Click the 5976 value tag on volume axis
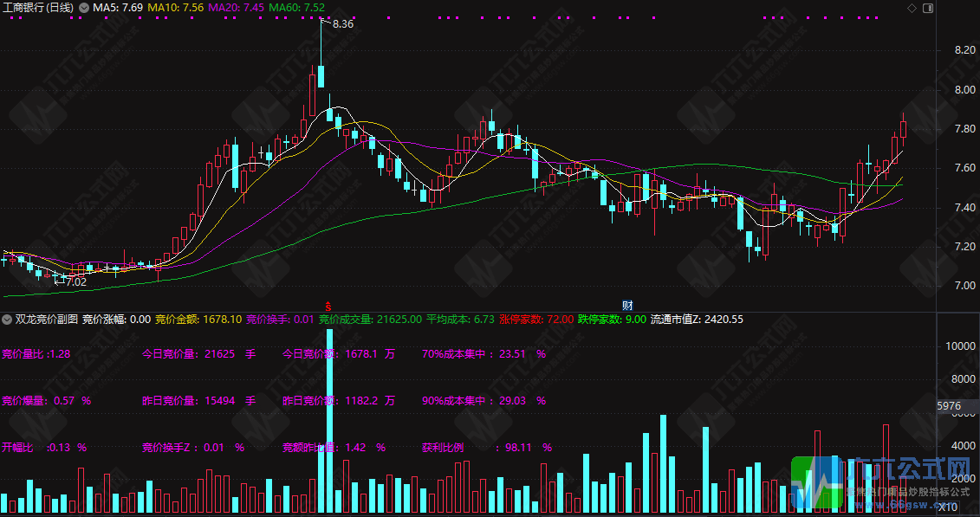Image resolution: width=980 pixels, height=517 pixels. (949, 406)
